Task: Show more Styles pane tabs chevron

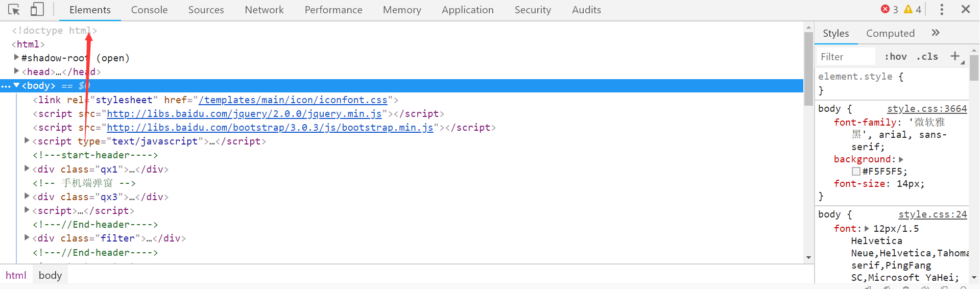Action: pos(936,33)
